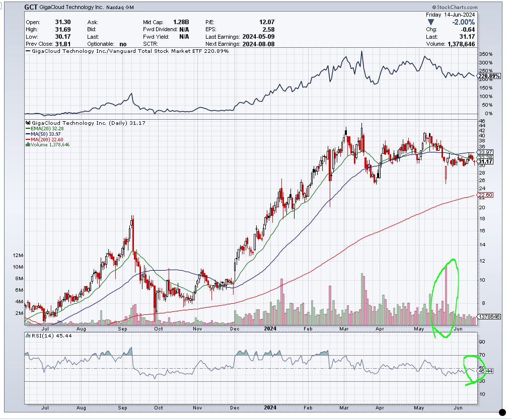Screen dimensions: 511x420
Task: Click the 2024 label on the RSI panel time axis
Action: pyautogui.click(x=270, y=407)
